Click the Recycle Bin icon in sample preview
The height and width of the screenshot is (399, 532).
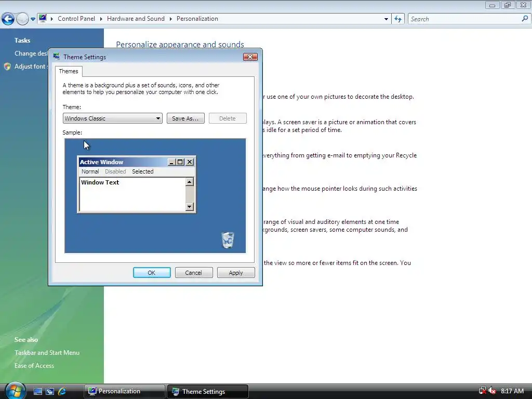(228, 240)
